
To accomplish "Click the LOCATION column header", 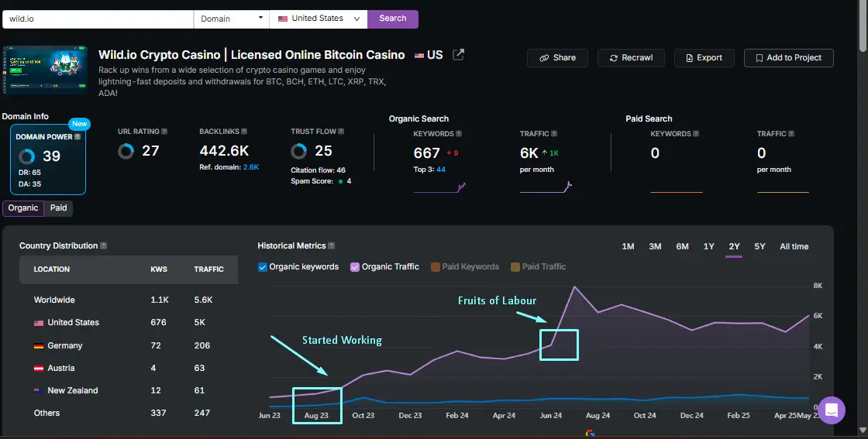I will click(51, 269).
